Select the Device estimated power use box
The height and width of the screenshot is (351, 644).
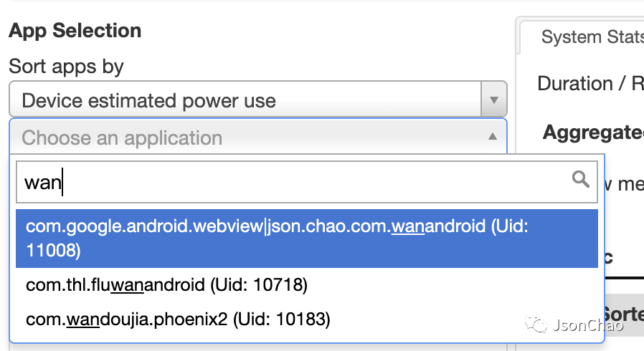(245, 100)
